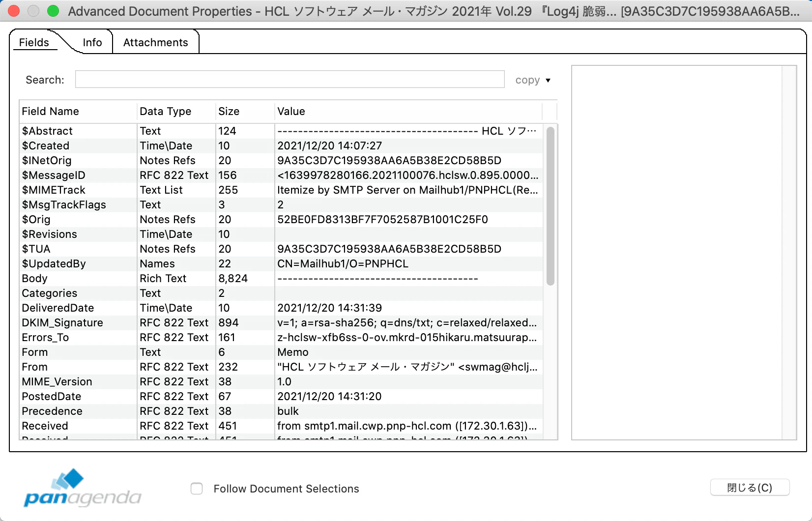Select the $Abstract field row
The image size is (812, 521).
(281, 131)
